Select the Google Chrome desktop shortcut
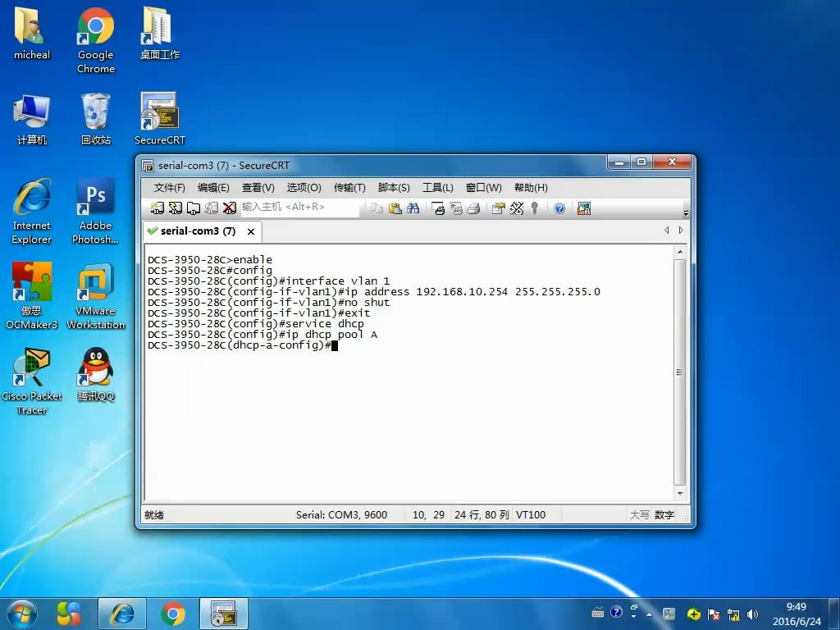 [x=96, y=40]
